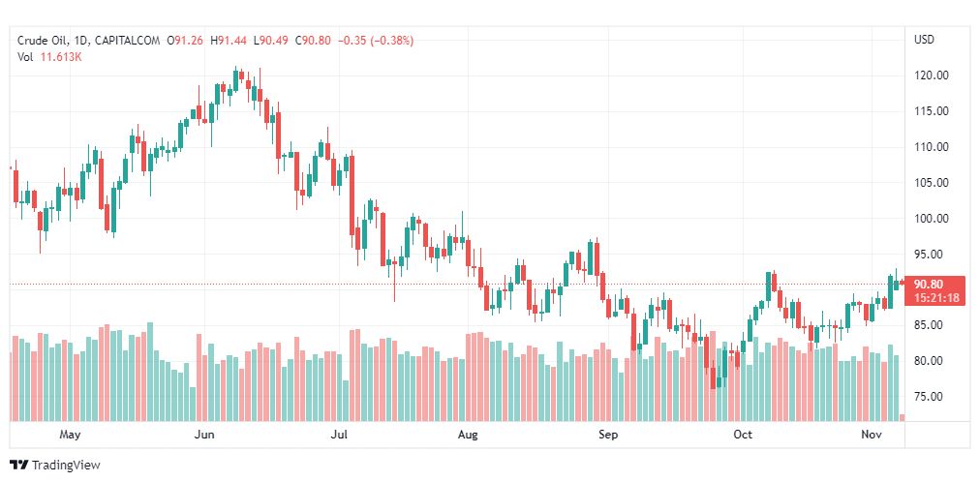Click the 11.613K volume value
The width and height of the screenshot is (980, 482).
tap(61, 57)
